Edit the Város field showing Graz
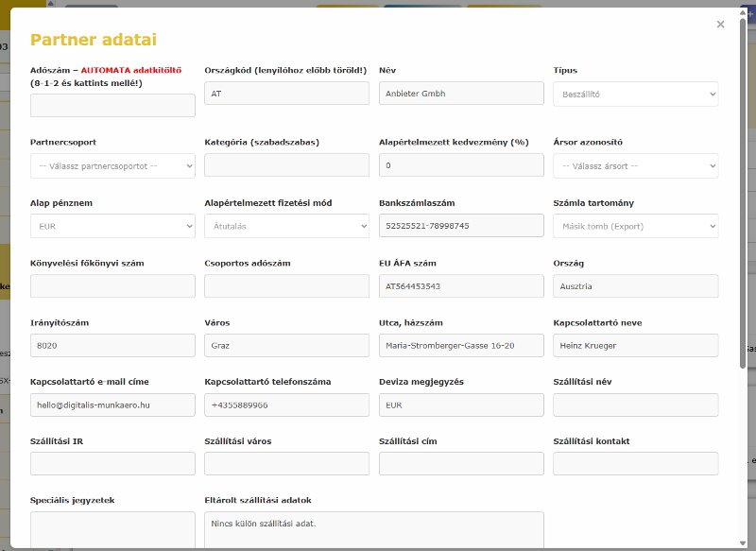Image resolution: width=756 pixels, height=551 pixels. (286, 346)
